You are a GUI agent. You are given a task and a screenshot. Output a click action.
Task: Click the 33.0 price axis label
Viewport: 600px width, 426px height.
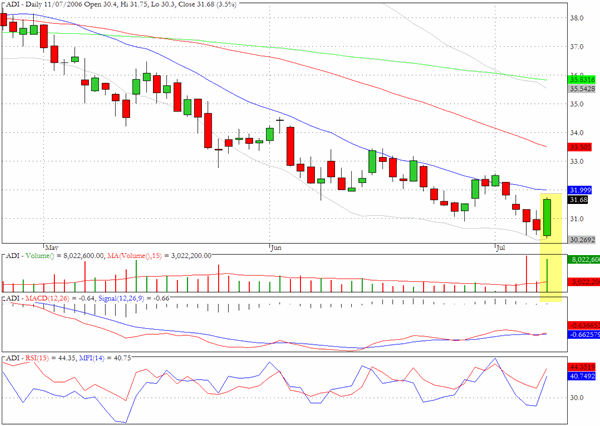pos(577,162)
